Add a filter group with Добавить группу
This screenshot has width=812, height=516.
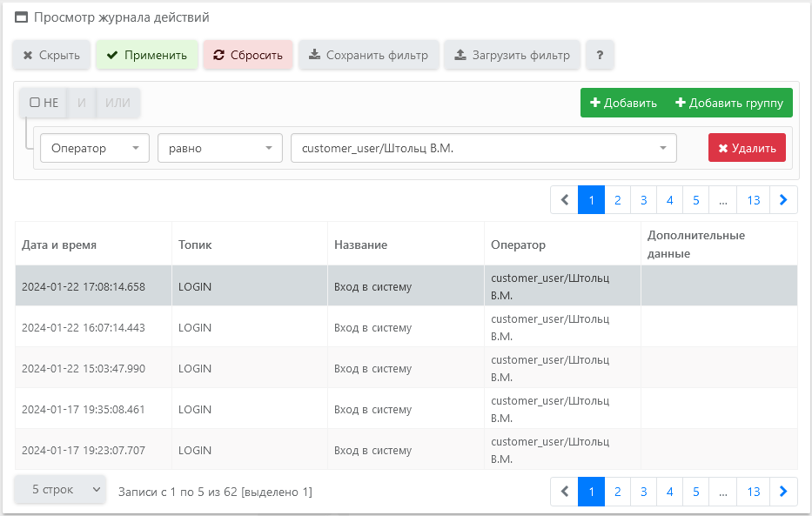tap(728, 103)
